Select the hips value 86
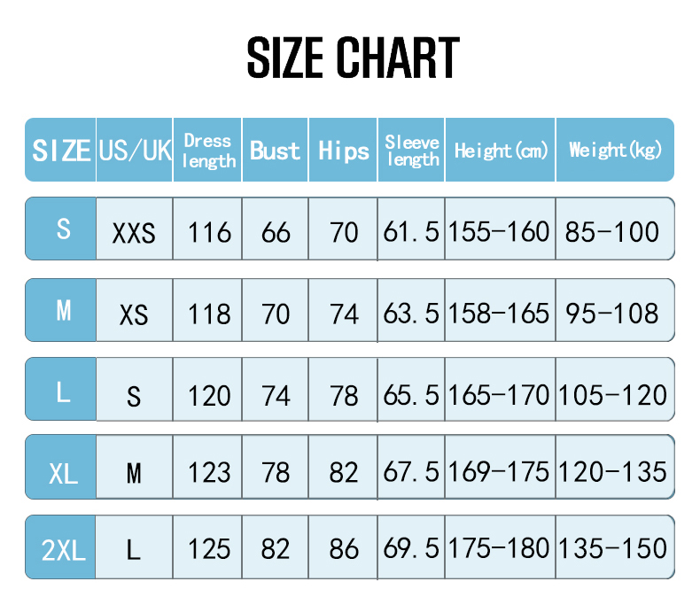The height and width of the screenshot is (597, 700). tap(343, 549)
